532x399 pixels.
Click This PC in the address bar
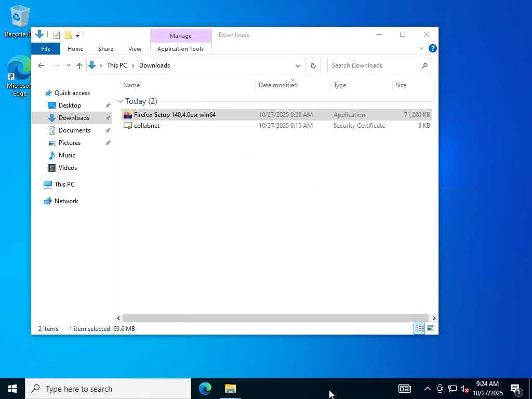(x=117, y=65)
